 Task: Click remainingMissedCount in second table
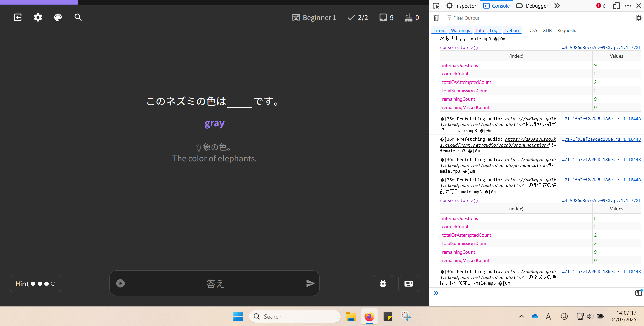[465, 261]
